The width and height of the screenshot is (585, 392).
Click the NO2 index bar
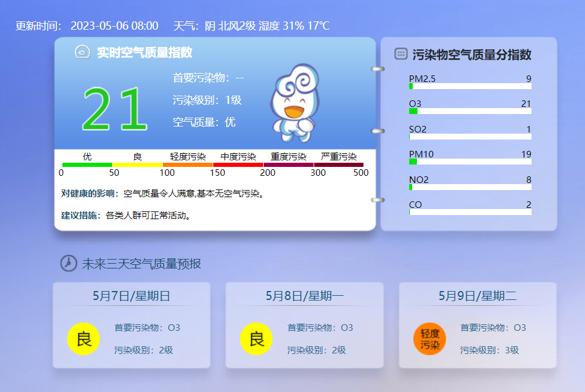(470, 187)
